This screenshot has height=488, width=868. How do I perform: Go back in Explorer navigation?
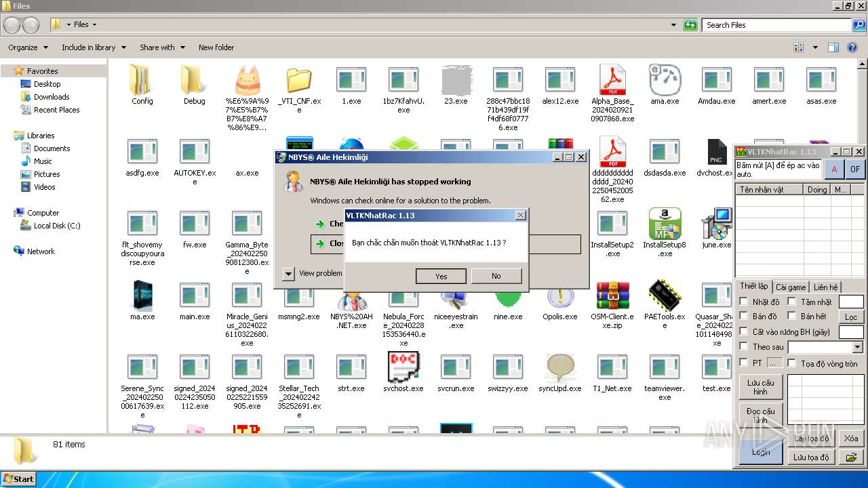tap(12, 25)
